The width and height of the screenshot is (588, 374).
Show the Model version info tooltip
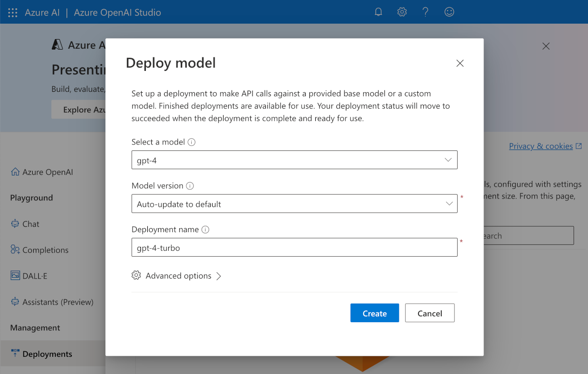(190, 185)
